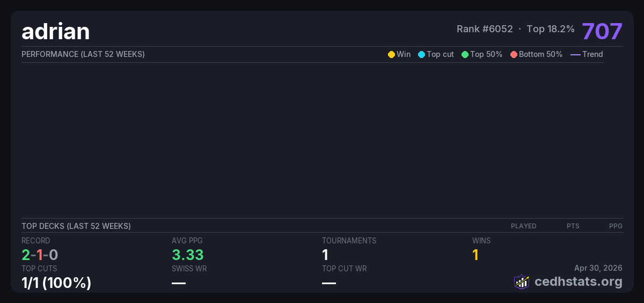Click the PLAYED column header
Viewport: 644px width, 303px height.
pyautogui.click(x=523, y=226)
